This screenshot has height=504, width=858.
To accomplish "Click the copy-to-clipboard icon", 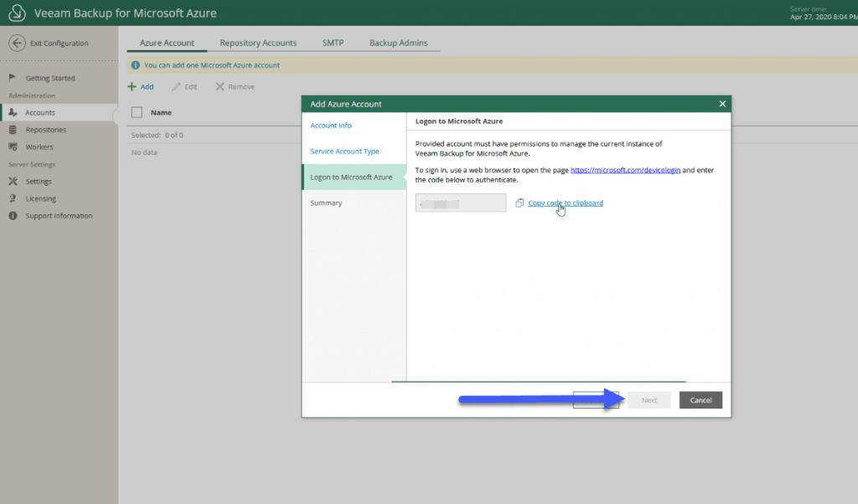I will pyautogui.click(x=519, y=203).
